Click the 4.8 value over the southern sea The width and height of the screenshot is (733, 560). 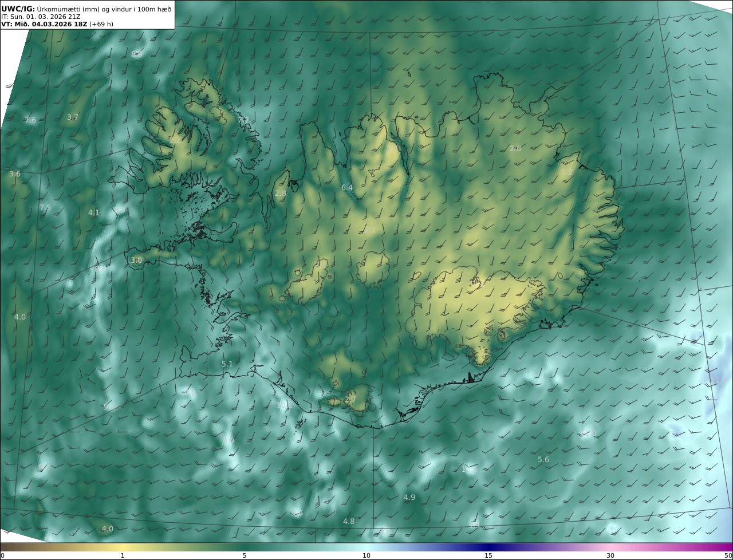[x=349, y=521]
